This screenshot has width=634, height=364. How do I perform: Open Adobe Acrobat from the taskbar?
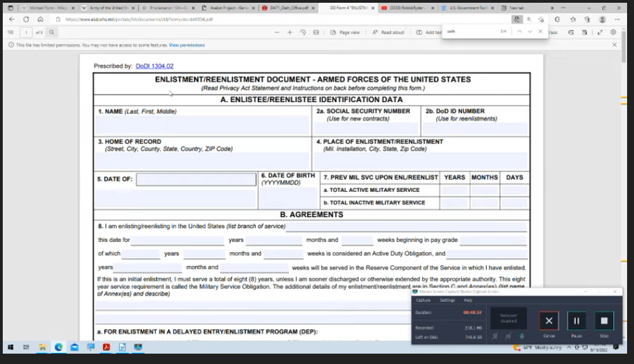[106, 347]
